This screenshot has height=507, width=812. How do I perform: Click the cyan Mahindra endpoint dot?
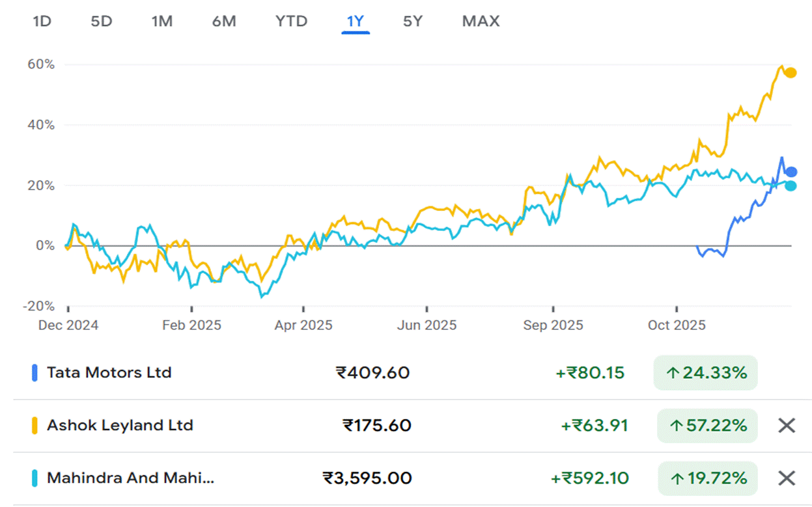coord(791,186)
